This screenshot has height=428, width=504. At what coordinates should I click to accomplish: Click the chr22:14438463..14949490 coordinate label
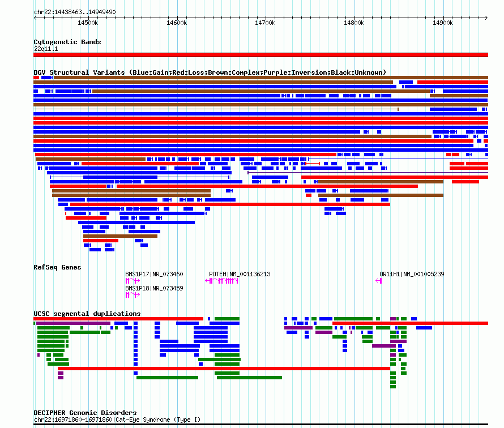(75, 12)
